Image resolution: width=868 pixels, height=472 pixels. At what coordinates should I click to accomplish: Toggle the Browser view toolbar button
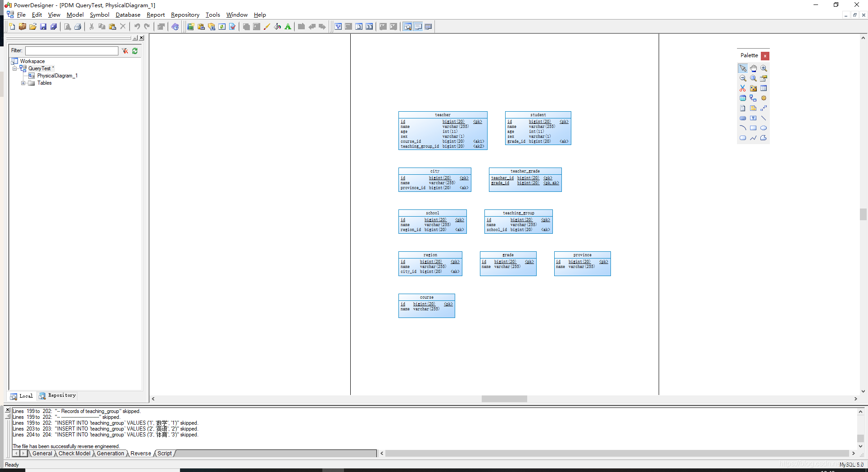(407, 27)
